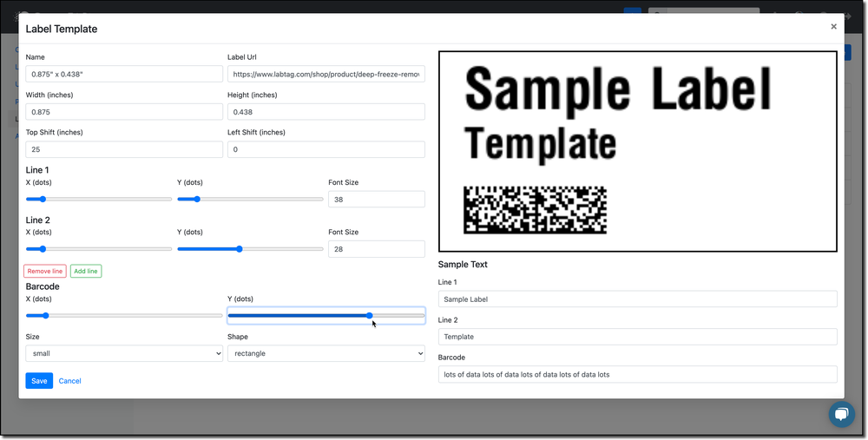Click the Height (inches) field
Viewport: 868px width, 440px height.
click(x=326, y=112)
